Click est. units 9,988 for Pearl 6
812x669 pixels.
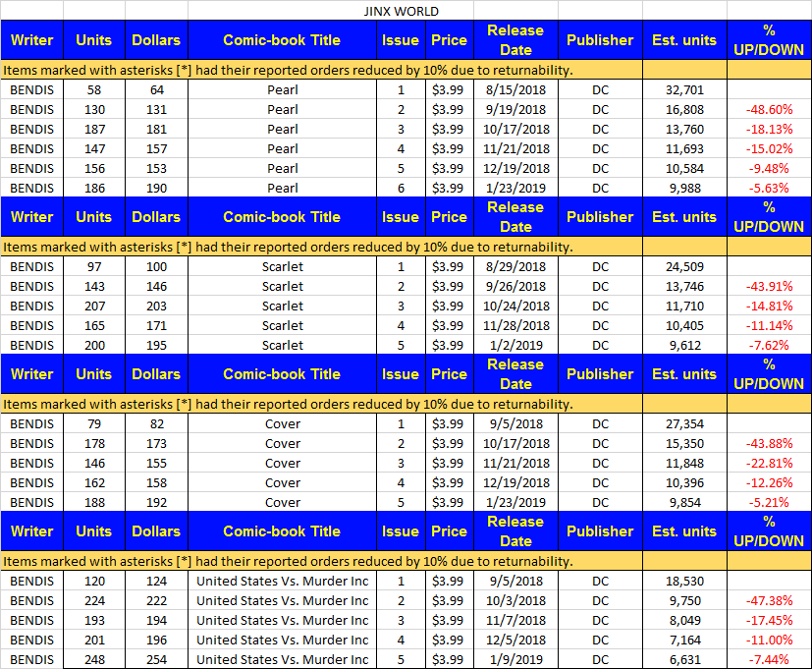tap(684, 188)
